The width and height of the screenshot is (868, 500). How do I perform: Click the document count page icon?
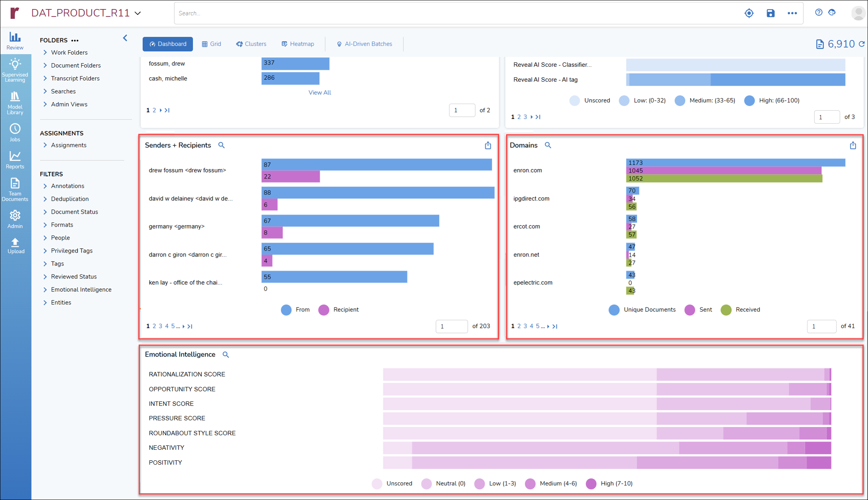(820, 44)
